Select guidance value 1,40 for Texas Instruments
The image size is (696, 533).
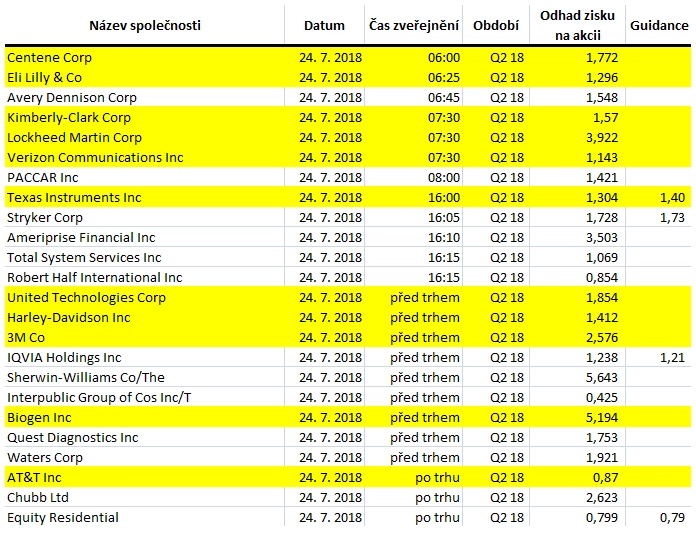click(x=672, y=197)
